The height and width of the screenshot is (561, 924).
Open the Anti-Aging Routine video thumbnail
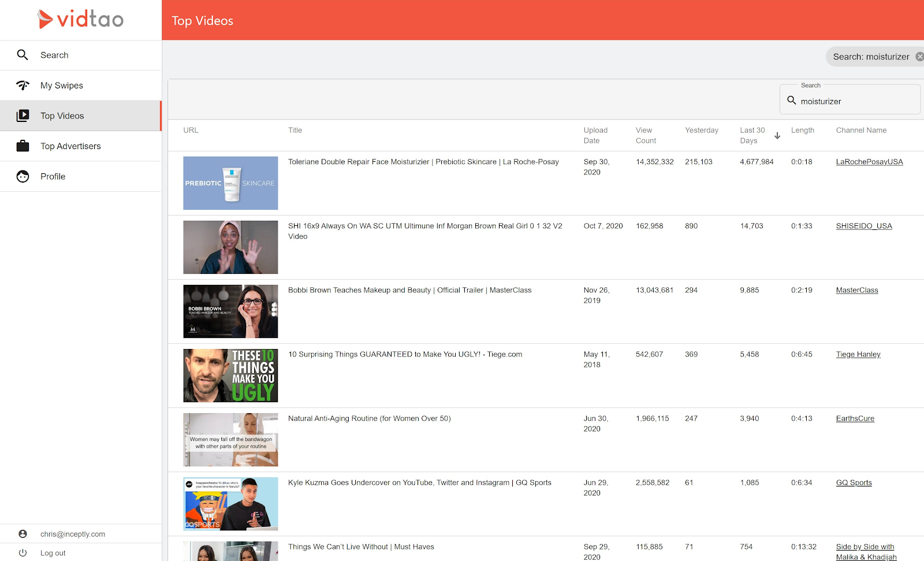(230, 440)
